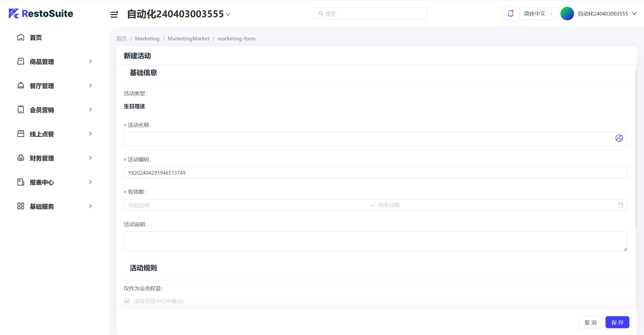Screen dimensions: 644x335
Task: Toggle the 会在权益中心中展示 checkbox
Action: 127,301
